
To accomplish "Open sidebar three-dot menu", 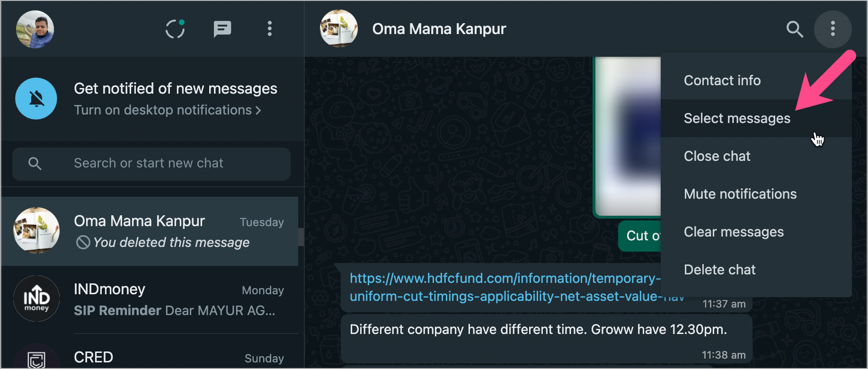I will point(270,29).
